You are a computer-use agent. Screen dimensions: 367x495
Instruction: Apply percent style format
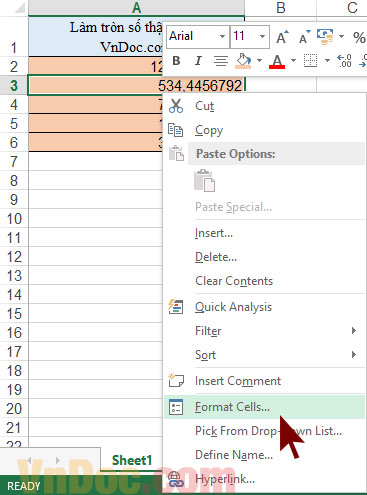pyautogui.click(x=359, y=37)
